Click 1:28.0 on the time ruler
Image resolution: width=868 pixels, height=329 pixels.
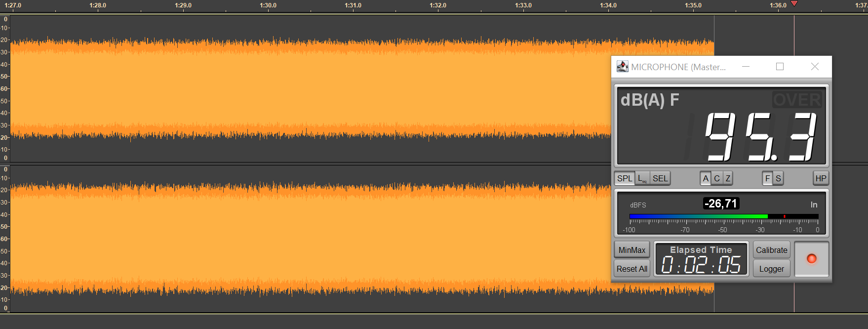coord(98,5)
